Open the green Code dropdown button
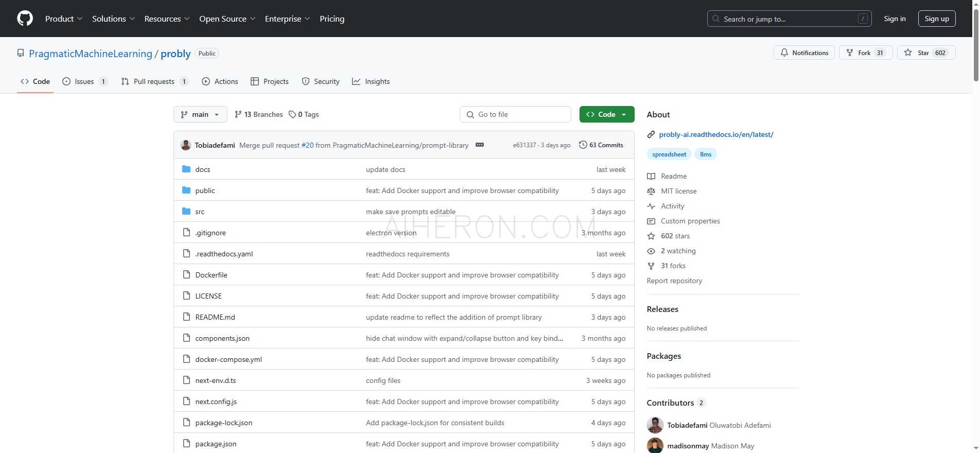Viewport: 980px width, 453px height. [x=607, y=114]
